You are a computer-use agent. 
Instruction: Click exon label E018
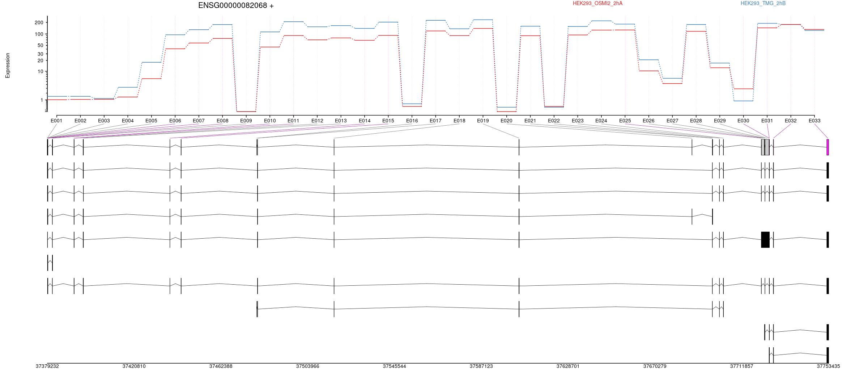(459, 121)
